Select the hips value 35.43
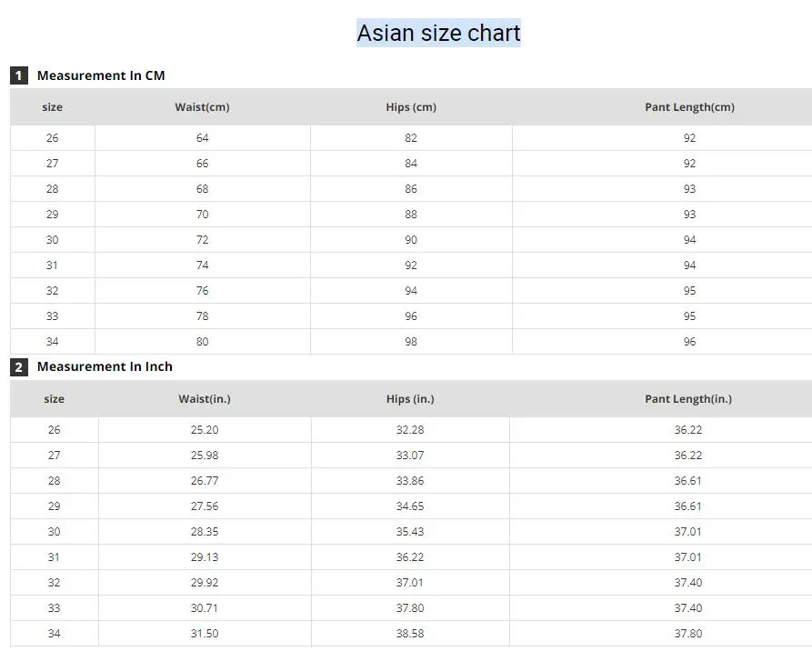 [x=410, y=532]
